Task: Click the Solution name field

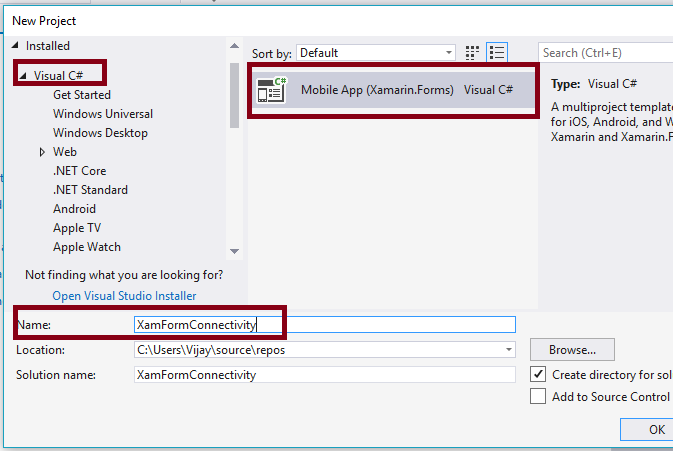Action: click(325, 375)
